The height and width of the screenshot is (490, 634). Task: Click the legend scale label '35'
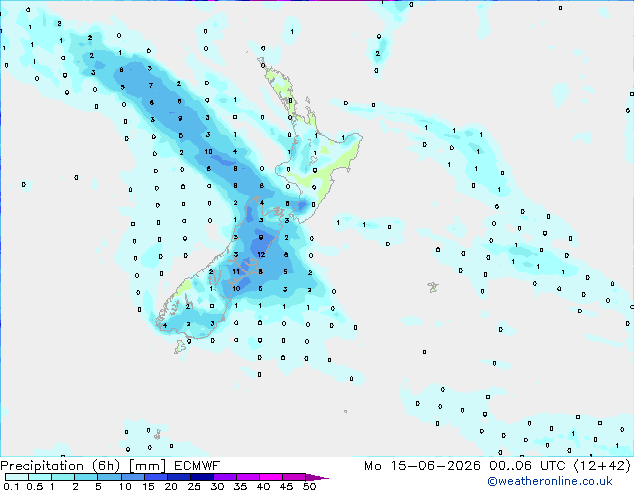coord(240,486)
